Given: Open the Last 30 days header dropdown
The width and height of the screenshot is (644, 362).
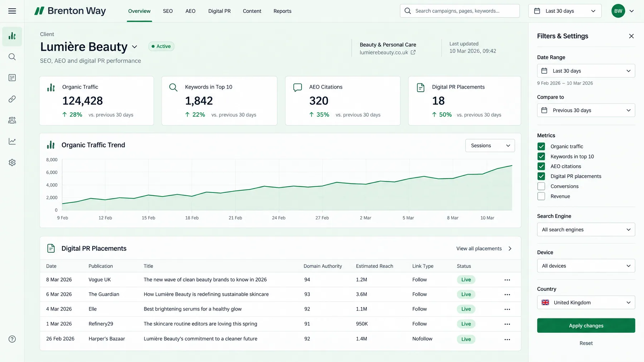Looking at the screenshot, I should [565, 11].
